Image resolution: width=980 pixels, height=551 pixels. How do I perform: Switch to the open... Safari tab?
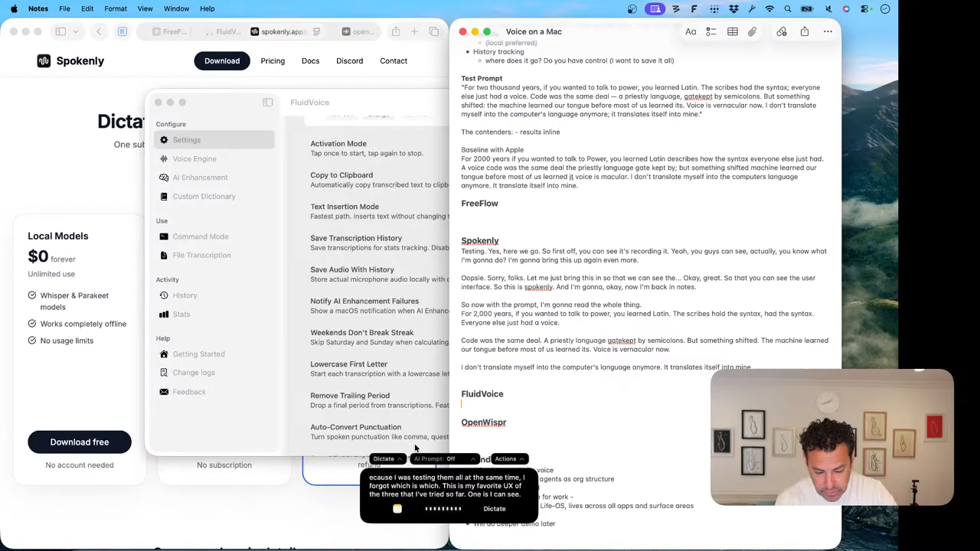click(358, 31)
